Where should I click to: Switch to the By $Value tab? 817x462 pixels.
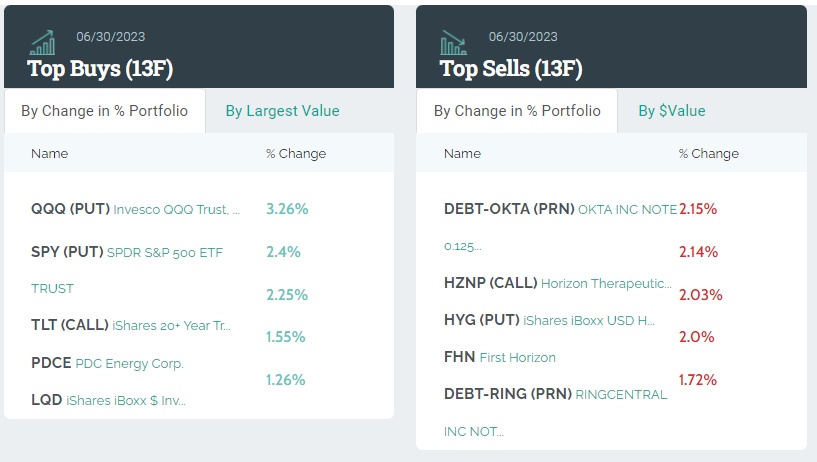(672, 111)
